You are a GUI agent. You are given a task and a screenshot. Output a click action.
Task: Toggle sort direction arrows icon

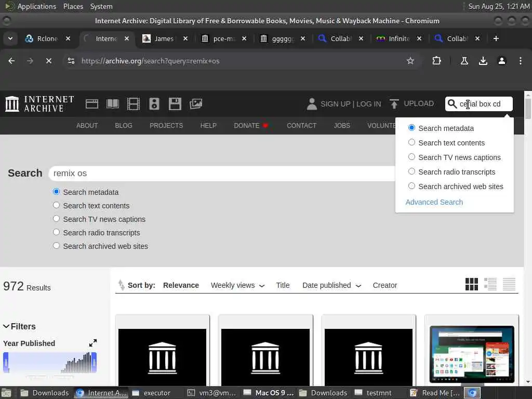click(x=121, y=285)
